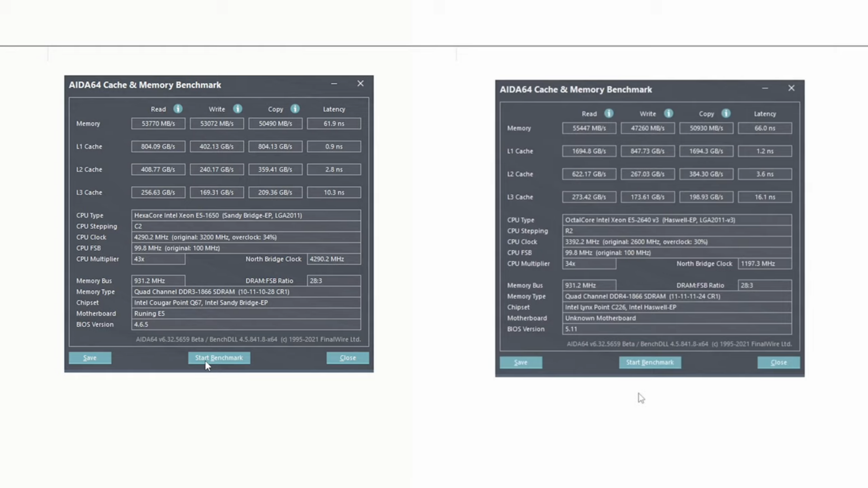This screenshot has width=868, height=488.
Task: Minimize the left AIDA64 benchmark window
Action: pos(334,84)
